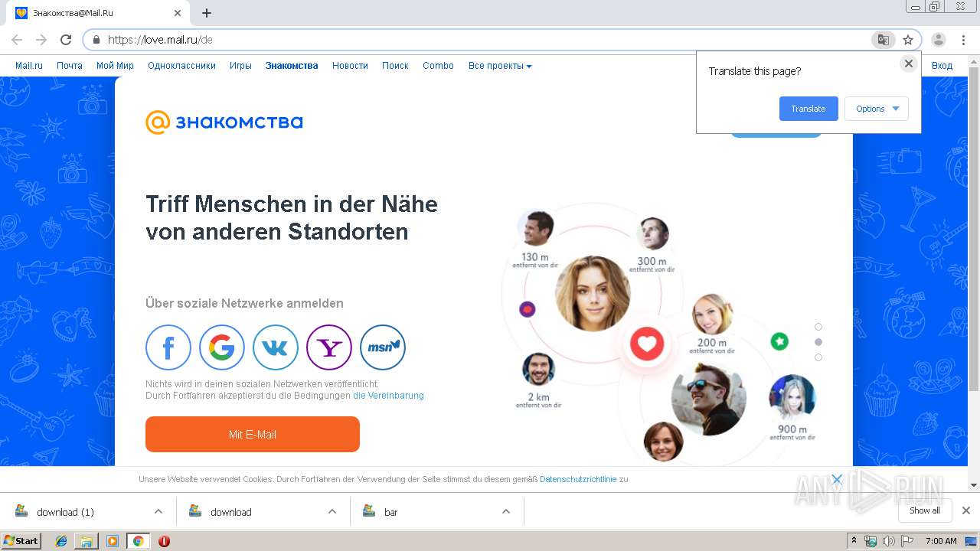Show hidden system tray icons
This screenshot has width=980, height=551.
pos(854,541)
